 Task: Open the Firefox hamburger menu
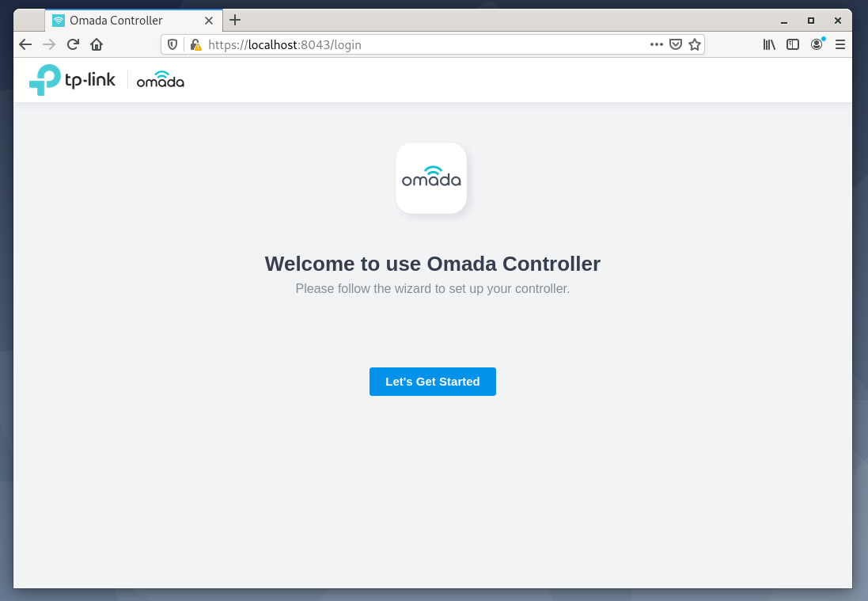click(x=840, y=45)
